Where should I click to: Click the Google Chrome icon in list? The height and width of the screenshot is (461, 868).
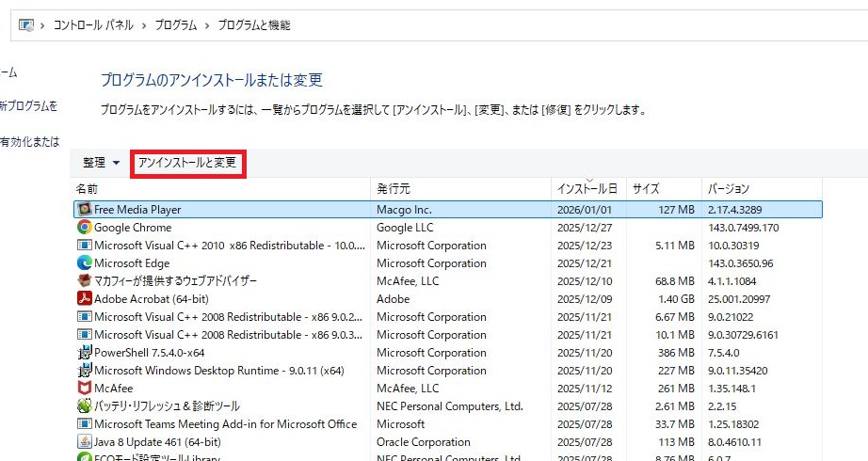[84, 228]
